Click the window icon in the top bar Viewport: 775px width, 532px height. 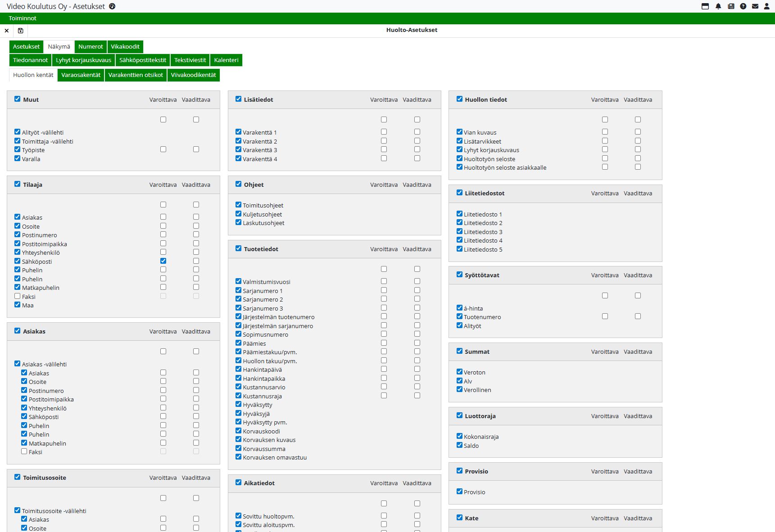point(705,6)
